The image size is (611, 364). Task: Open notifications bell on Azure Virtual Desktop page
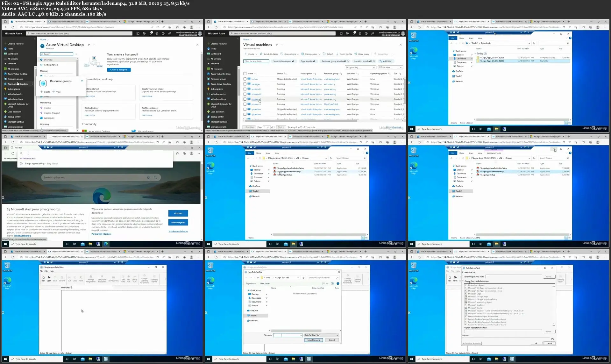[x=151, y=33]
